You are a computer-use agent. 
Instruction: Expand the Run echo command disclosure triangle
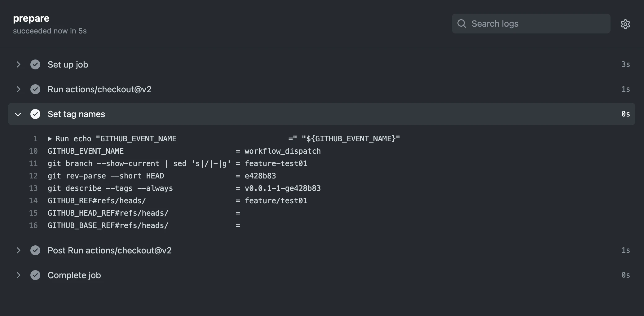(50, 139)
